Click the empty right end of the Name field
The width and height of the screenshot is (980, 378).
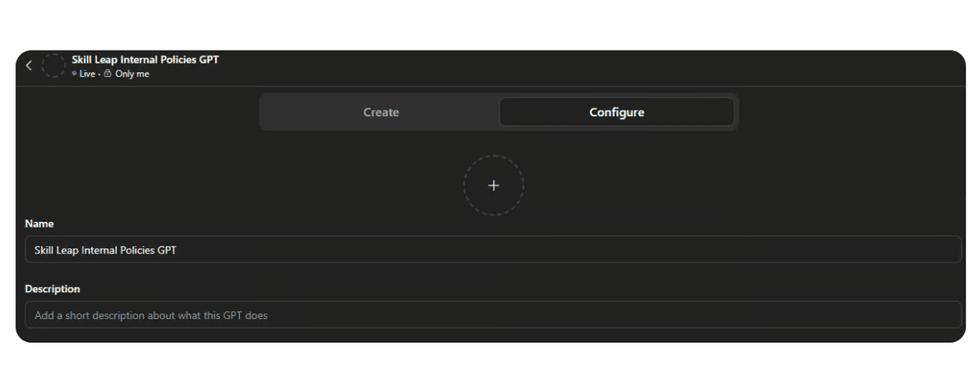[x=898, y=250]
